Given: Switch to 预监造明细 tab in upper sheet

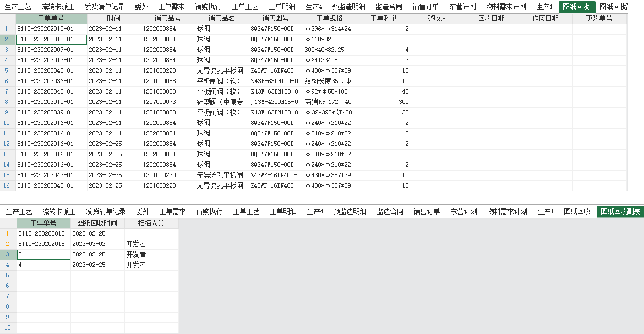Looking at the screenshot, I should click(x=349, y=7).
